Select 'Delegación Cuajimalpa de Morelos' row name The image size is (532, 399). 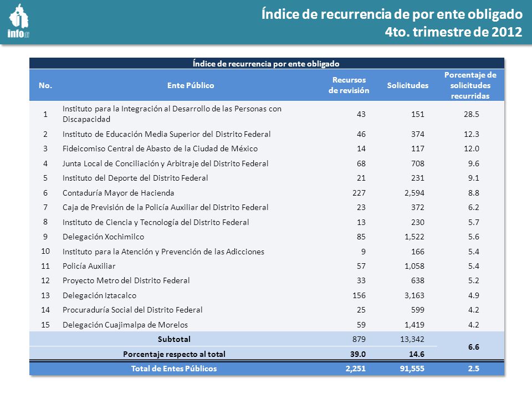pos(125,325)
